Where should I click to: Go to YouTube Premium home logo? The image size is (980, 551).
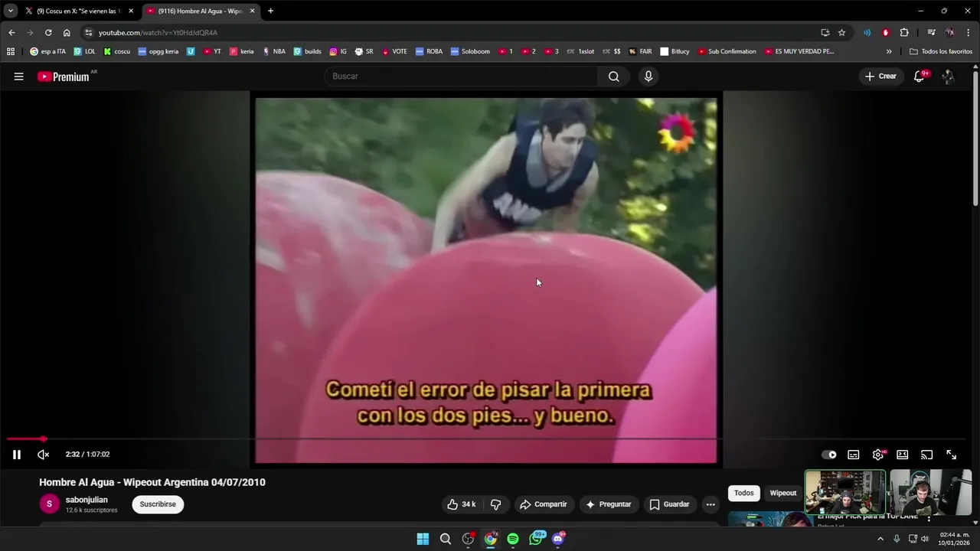click(64, 77)
